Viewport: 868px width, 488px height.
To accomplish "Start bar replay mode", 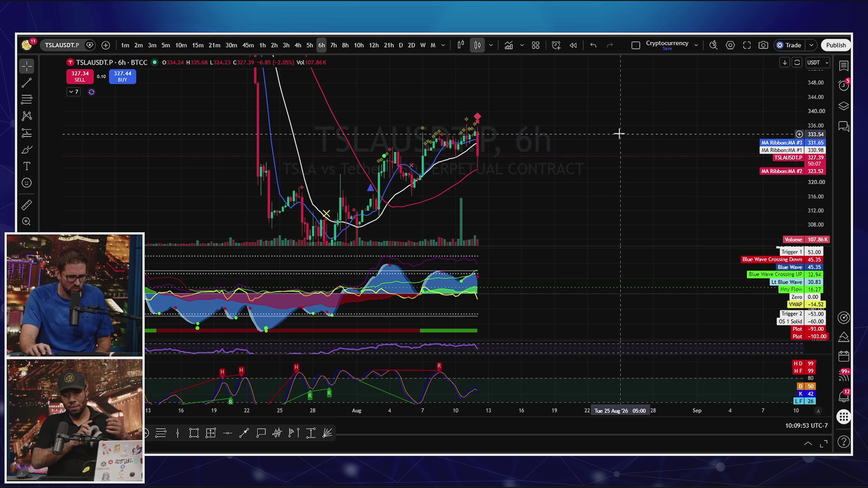I will (573, 45).
